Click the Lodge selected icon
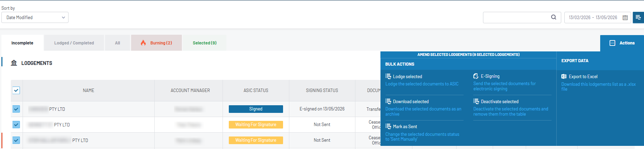The image size is (644, 149). tap(388, 76)
